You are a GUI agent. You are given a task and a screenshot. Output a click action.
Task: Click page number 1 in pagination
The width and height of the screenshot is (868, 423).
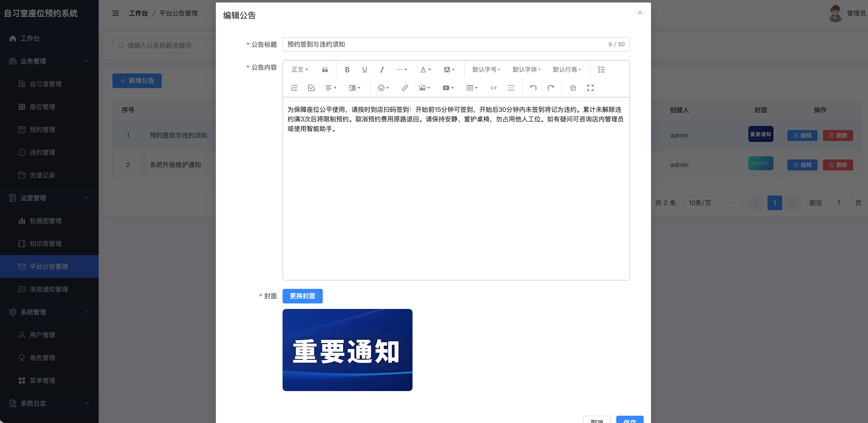click(774, 203)
